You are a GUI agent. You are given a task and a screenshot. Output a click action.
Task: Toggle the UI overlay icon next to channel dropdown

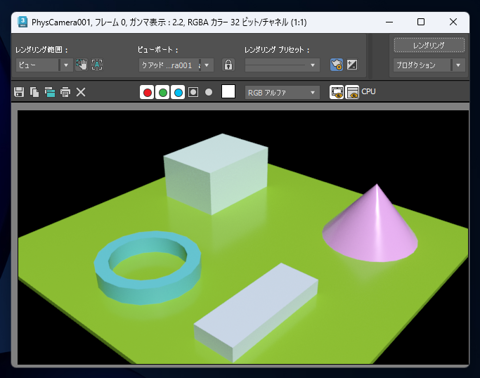(337, 92)
